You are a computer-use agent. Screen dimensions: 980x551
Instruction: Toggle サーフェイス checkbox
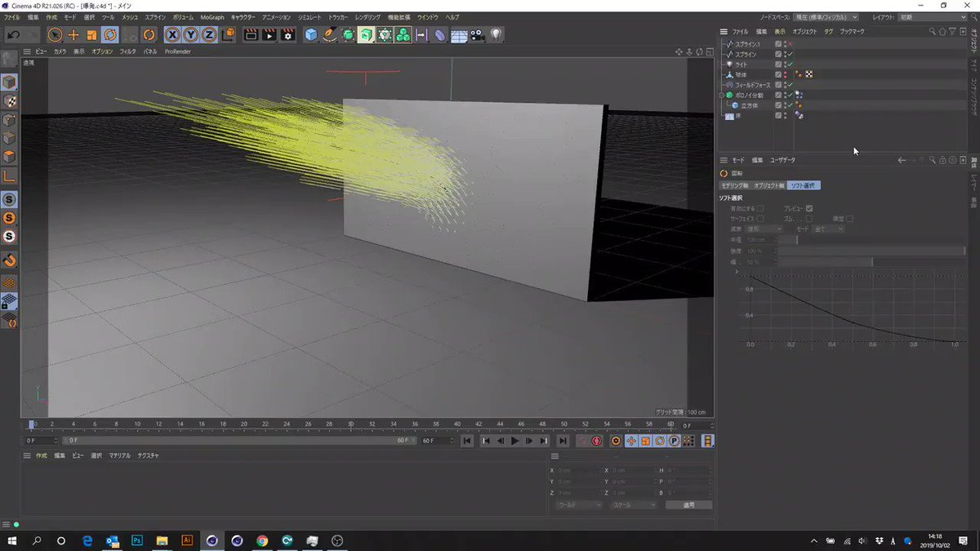click(760, 219)
